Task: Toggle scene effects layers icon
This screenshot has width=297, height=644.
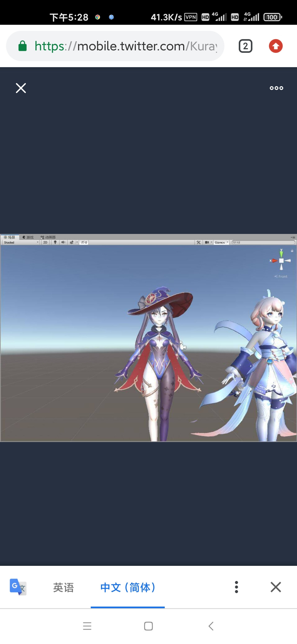Action: (72, 242)
